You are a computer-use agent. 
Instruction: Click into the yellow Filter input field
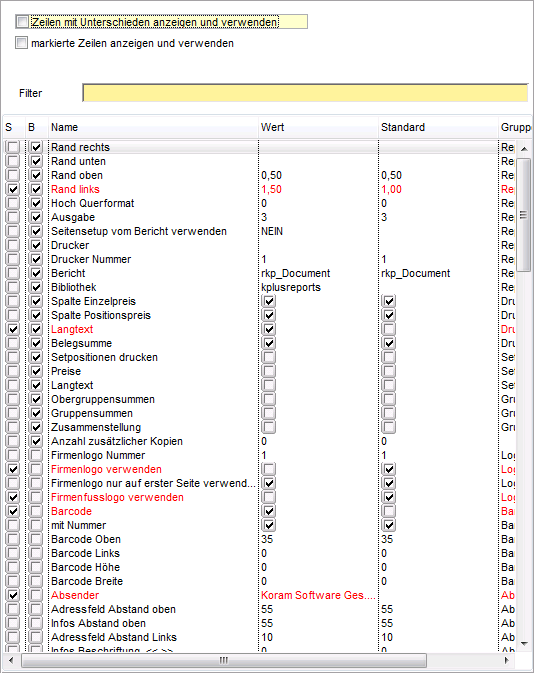pyautogui.click(x=305, y=93)
